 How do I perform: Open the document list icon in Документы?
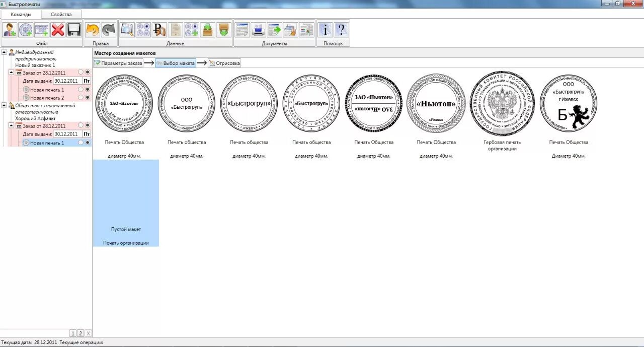[243, 30]
